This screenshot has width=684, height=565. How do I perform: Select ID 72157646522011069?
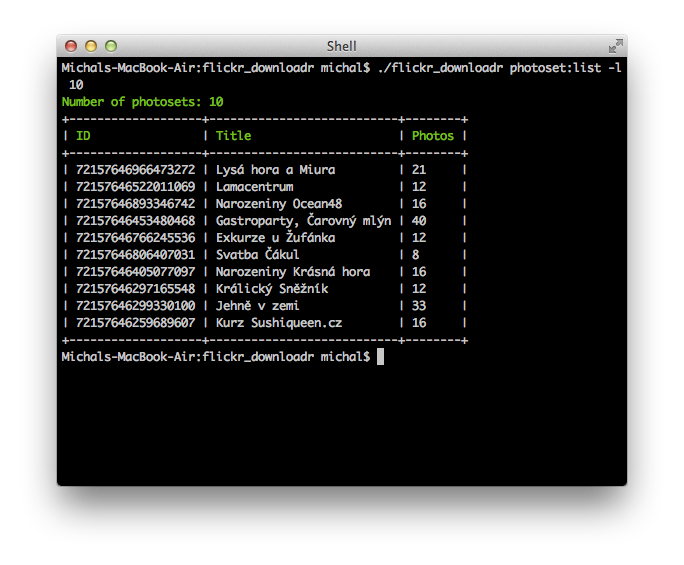coord(136,187)
